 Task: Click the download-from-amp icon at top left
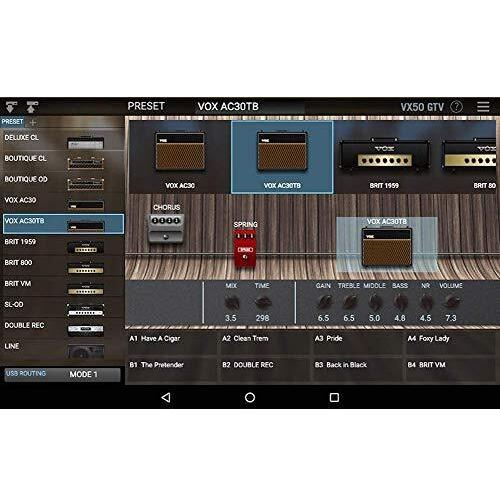point(11,107)
